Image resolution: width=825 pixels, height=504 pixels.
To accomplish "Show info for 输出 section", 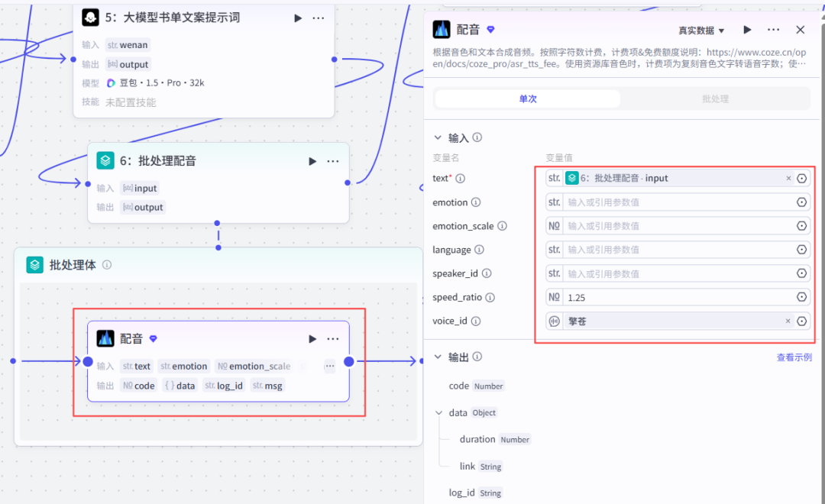I will click(477, 357).
